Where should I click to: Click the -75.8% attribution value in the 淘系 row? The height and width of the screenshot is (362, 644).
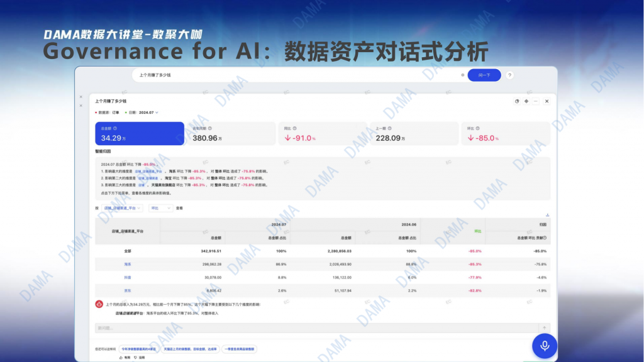pyautogui.click(x=540, y=265)
